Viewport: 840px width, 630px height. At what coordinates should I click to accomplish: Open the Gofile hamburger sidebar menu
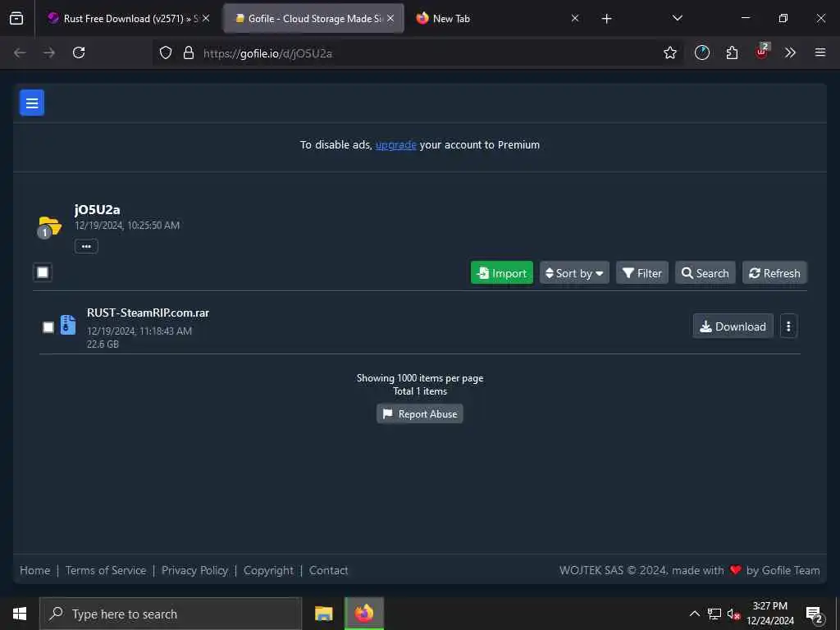32,103
